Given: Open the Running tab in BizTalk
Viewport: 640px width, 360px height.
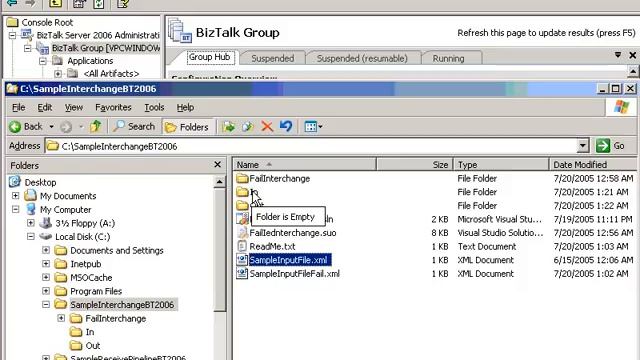Looking at the screenshot, I should [448, 58].
